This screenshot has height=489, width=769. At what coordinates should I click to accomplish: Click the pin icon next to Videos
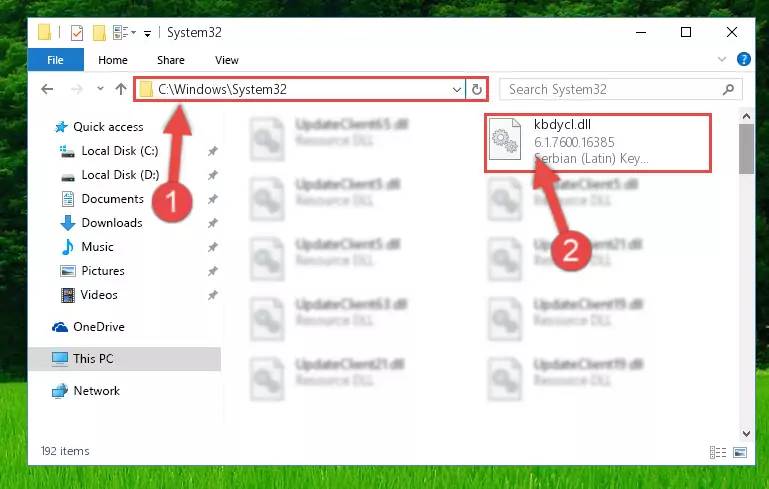(212, 295)
